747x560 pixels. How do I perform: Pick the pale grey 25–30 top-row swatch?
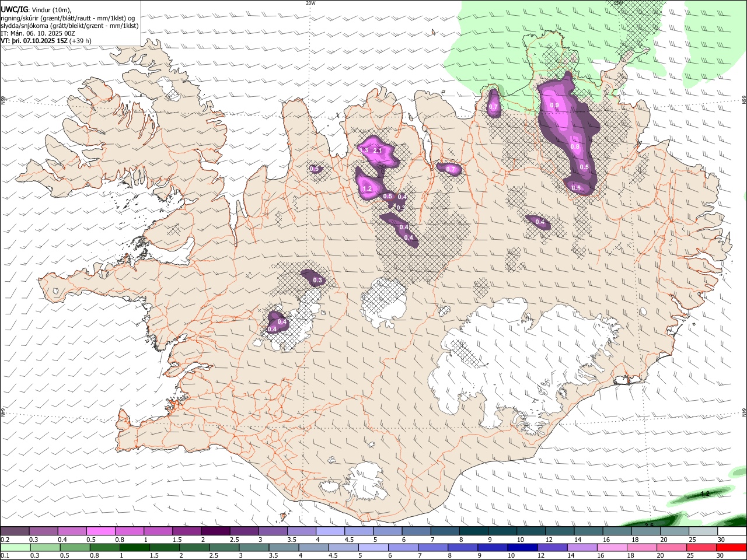point(703,531)
